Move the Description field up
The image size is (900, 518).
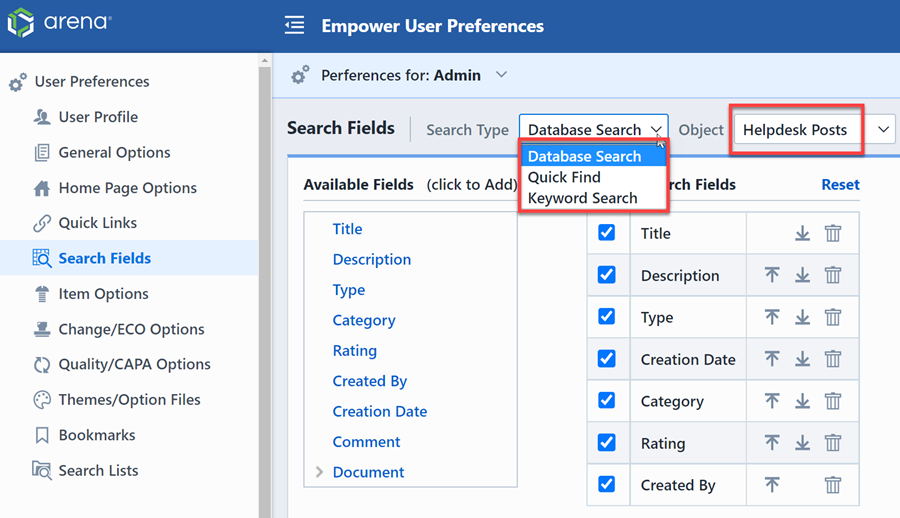click(x=772, y=275)
